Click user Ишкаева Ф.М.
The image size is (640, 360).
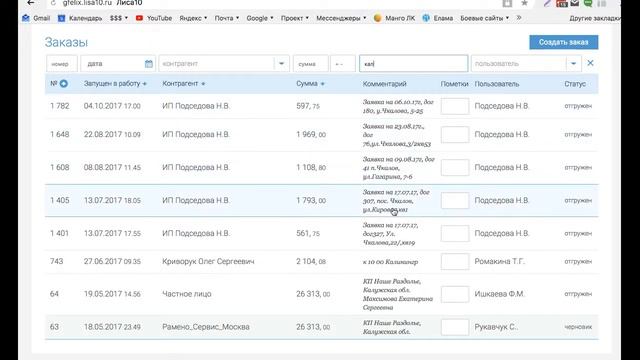[x=499, y=294]
